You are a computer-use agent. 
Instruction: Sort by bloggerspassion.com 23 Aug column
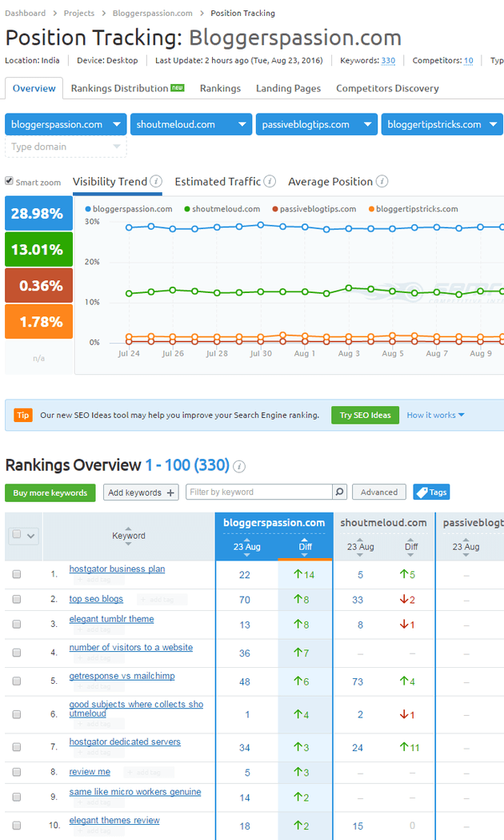pyautogui.click(x=246, y=547)
